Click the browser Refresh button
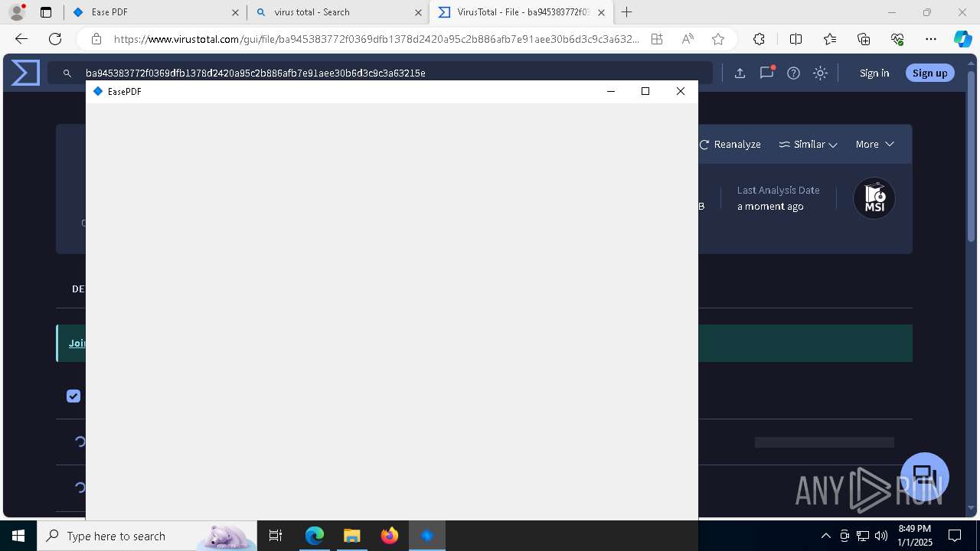 click(x=55, y=39)
